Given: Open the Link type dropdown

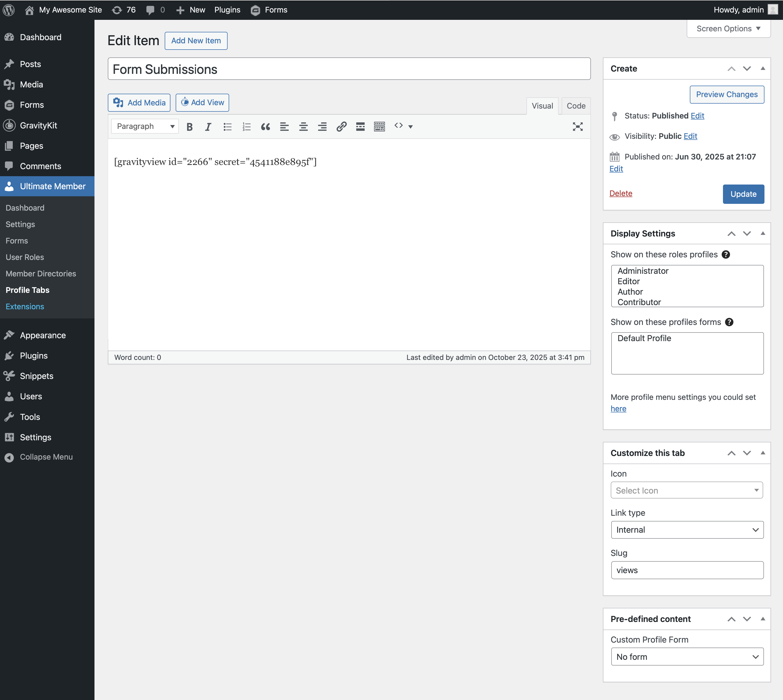Looking at the screenshot, I should (687, 530).
